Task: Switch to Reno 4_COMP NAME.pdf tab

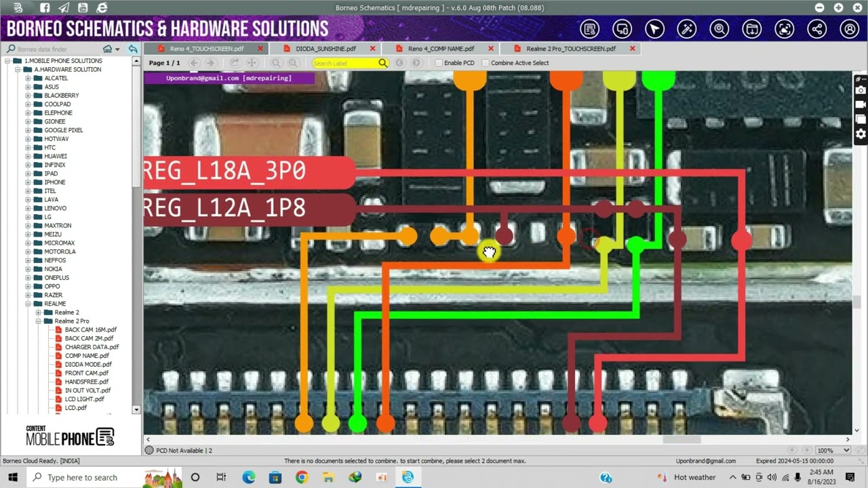Action: (x=441, y=49)
